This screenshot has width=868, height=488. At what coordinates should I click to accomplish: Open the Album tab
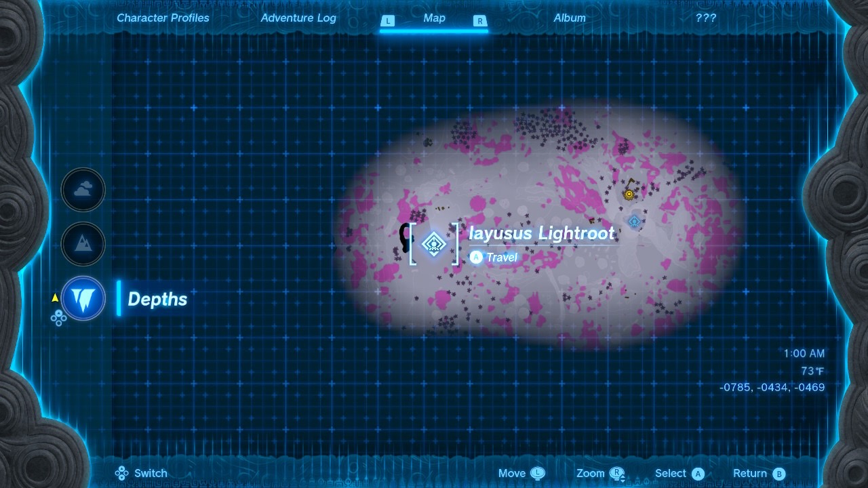[x=570, y=18]
